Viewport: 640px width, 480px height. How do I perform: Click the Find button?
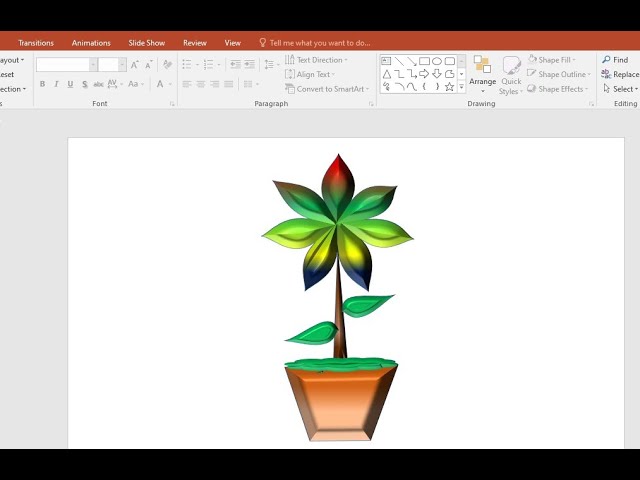click(x=615, y=60)
